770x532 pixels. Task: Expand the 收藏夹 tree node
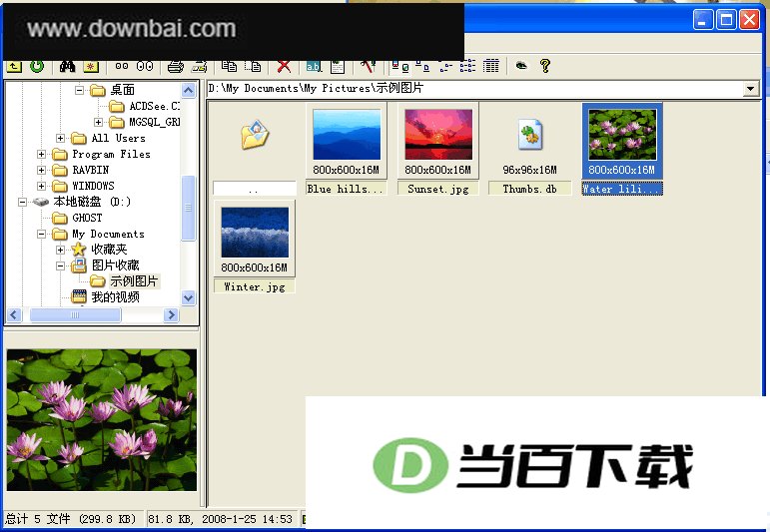(60, 250)
